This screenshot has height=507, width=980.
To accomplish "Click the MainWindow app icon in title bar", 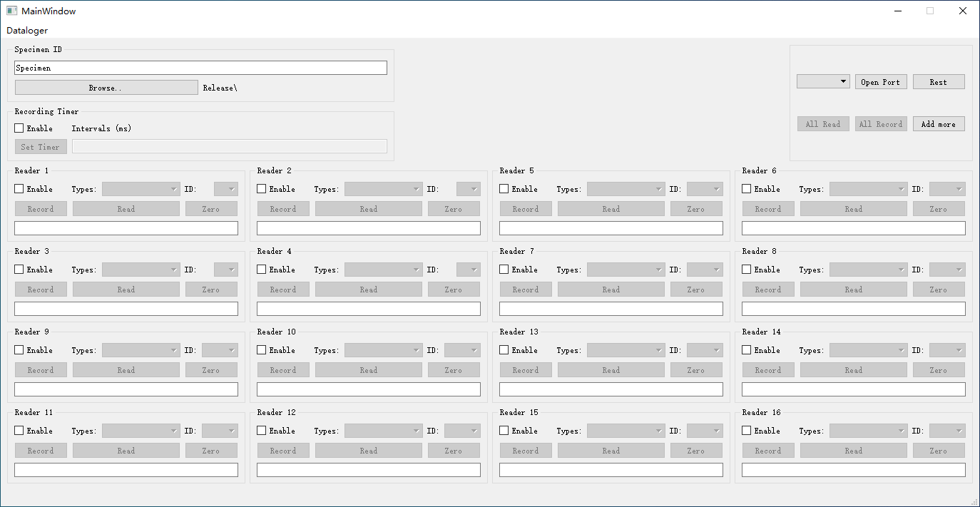I will click(11, 11).
